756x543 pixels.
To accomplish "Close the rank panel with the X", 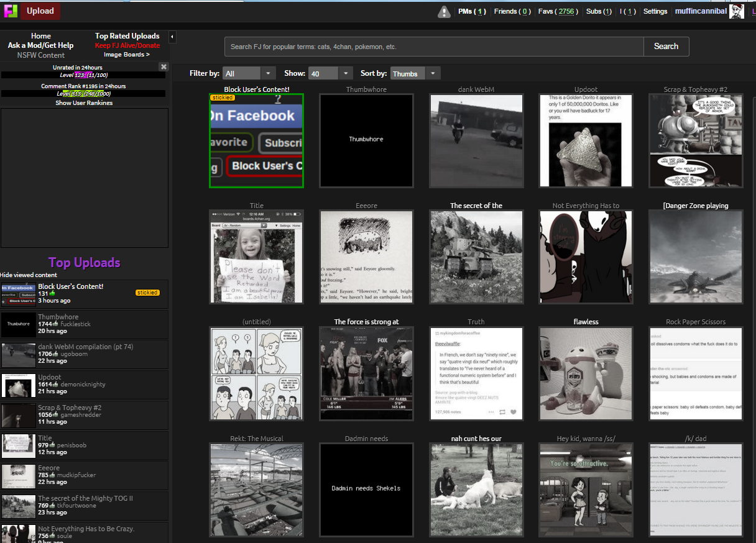I will 164,66.
